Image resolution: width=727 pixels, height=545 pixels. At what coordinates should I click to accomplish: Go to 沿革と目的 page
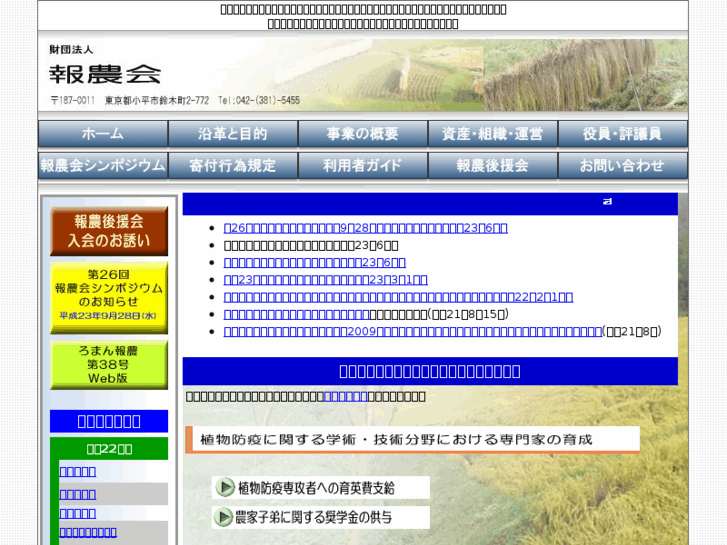coord(233,134)
